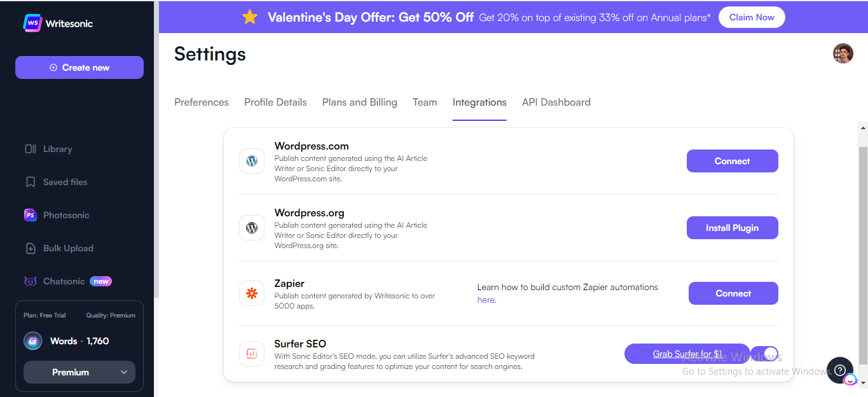
Task: Open the Team tab
Action: 425,102
